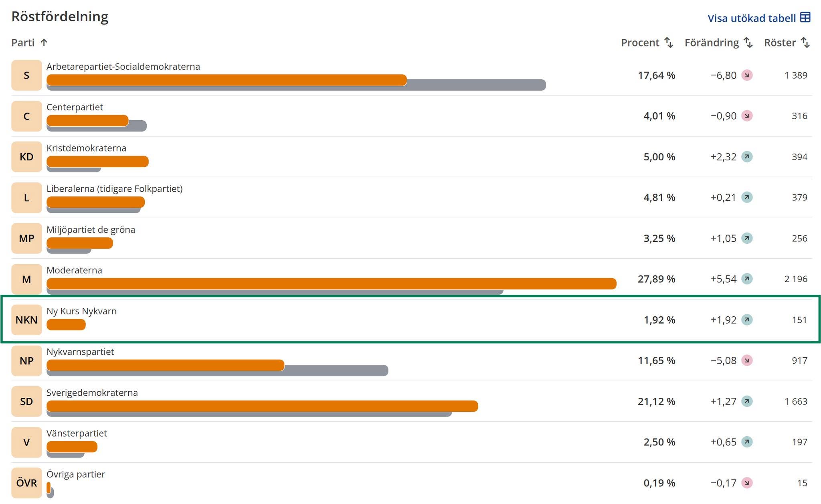Viewport: 821px width, 504px height.
Task: Click the Vänsterpartiet party name
Action: pyautogui.click(x=77, y=433)
